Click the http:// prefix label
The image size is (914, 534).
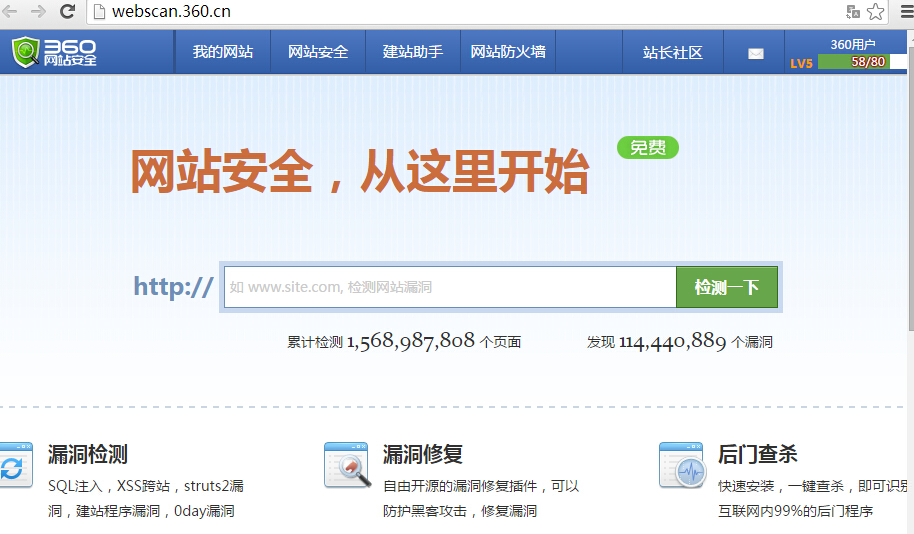pos(173,287)
